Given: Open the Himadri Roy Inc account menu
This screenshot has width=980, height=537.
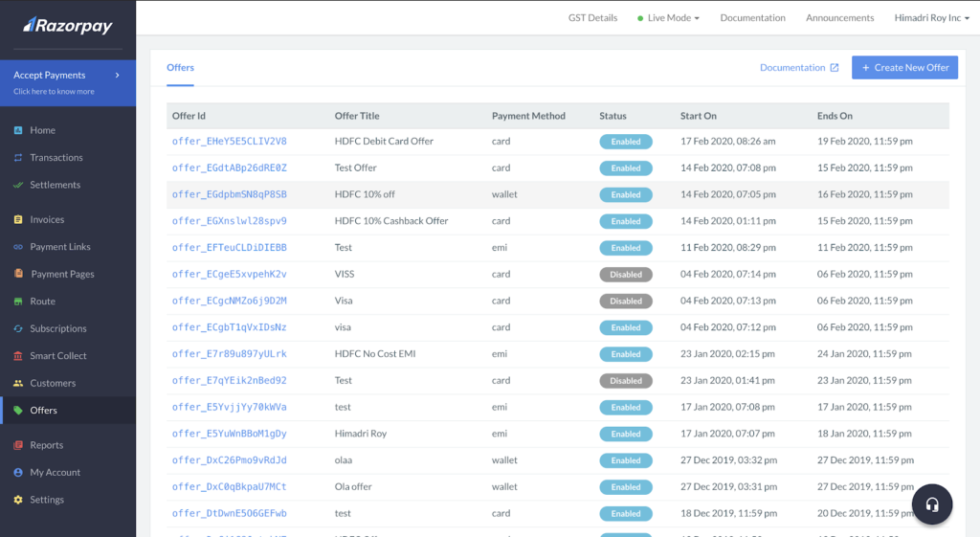Looking at the screenshot, I should point(932,18).
